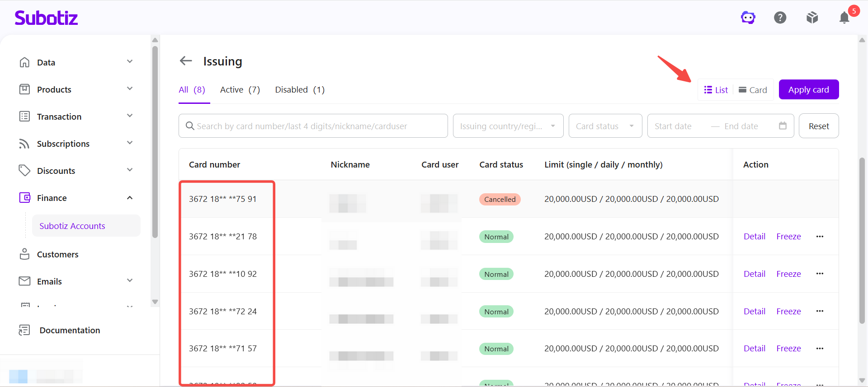The image size is (868, 387).
Task: Click card number 3672 18** **75 91
Action: [223, 199]
